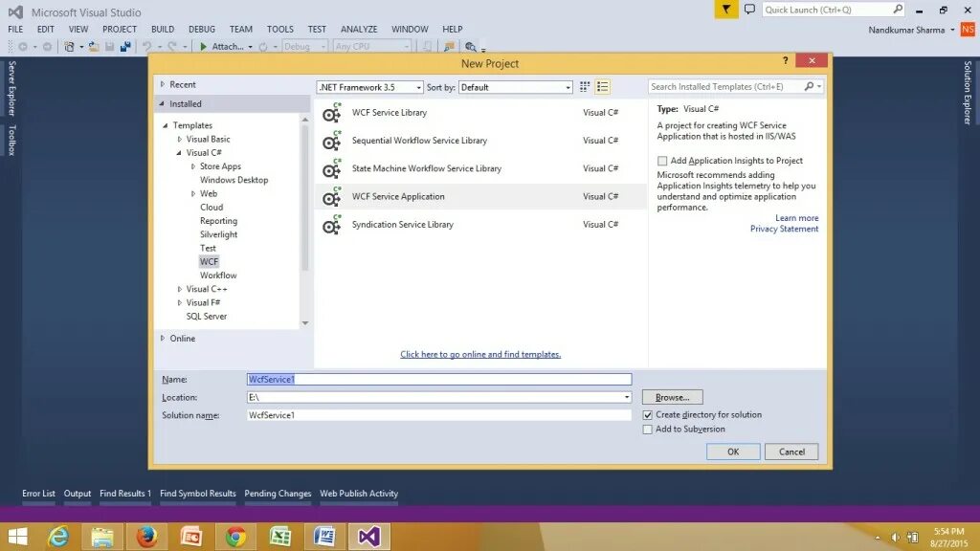The height and width of the screenshot is (551, 980).
Task: Click the go online and find templates link
Action: [x=480, y=354]
